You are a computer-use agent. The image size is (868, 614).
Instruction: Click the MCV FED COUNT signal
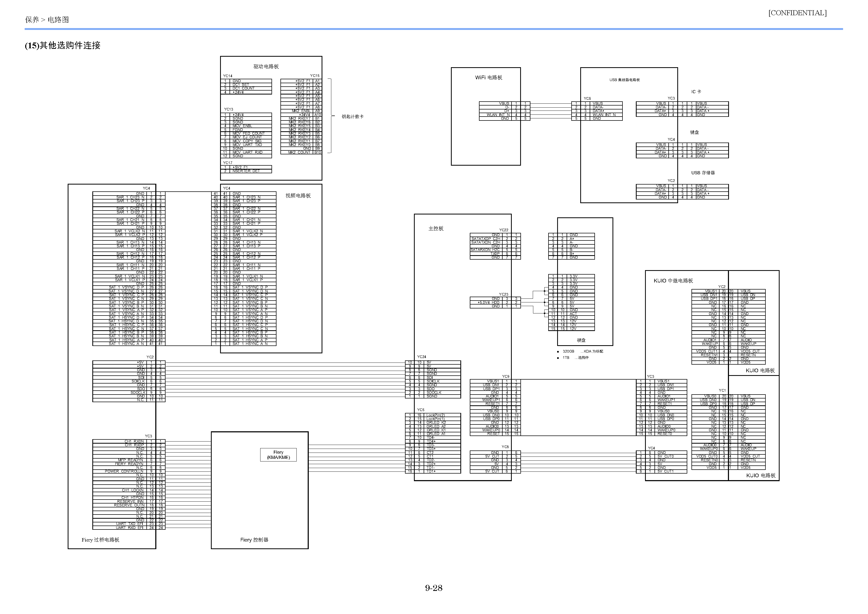(x=248, y=134)
